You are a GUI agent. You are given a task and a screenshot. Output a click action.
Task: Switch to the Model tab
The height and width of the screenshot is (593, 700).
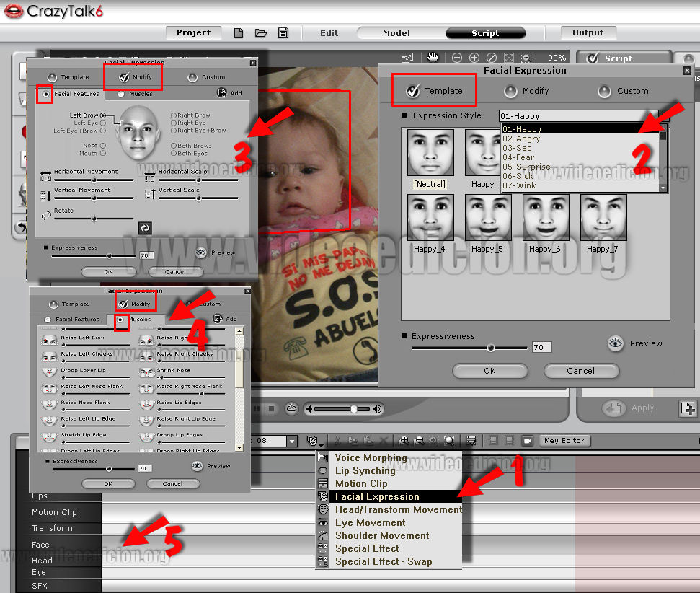[396, 33]
